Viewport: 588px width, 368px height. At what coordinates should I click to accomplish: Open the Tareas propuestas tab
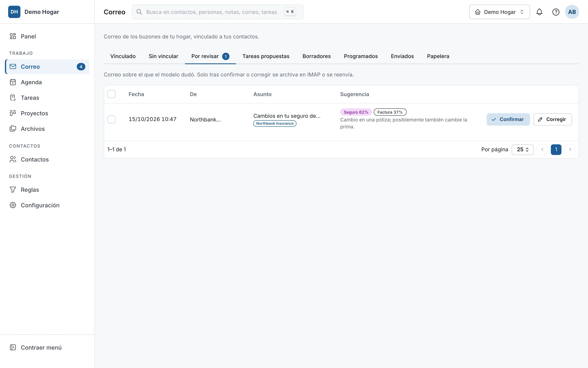point(266,56)
